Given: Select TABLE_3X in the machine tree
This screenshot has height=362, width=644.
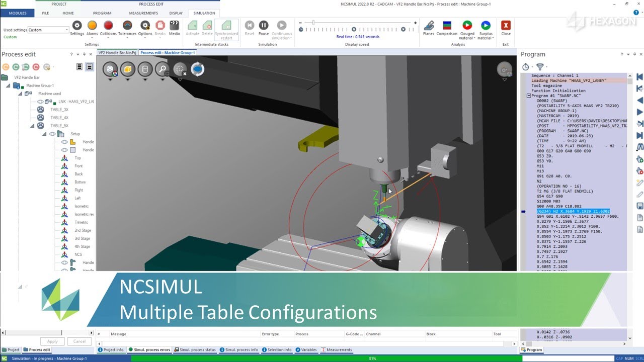Looking at the screenshot, I should pos(59,110).
